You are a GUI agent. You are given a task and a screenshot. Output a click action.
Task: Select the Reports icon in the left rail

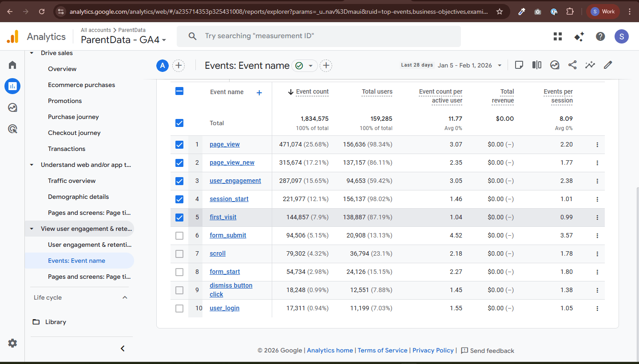(x=12, y=86)
